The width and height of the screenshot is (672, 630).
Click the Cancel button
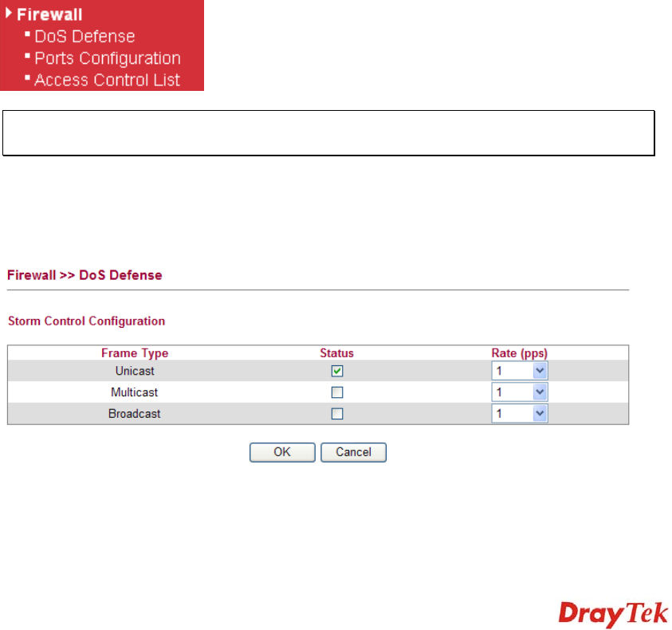(354, 452)
